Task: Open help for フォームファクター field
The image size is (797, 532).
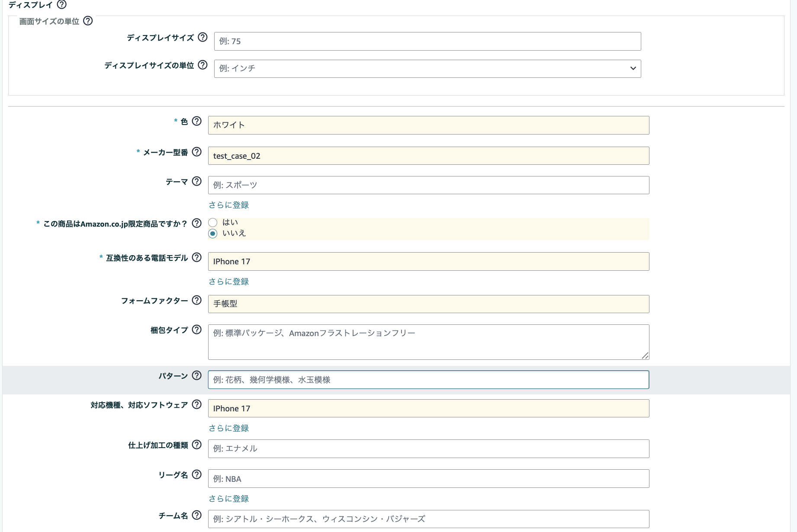Action: (197, 300)
